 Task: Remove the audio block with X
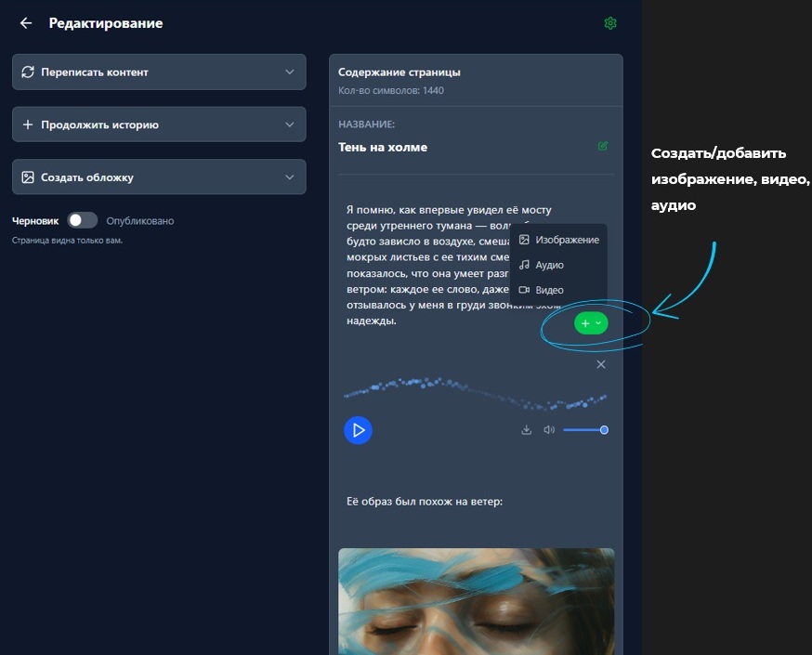tap(601, 364)
